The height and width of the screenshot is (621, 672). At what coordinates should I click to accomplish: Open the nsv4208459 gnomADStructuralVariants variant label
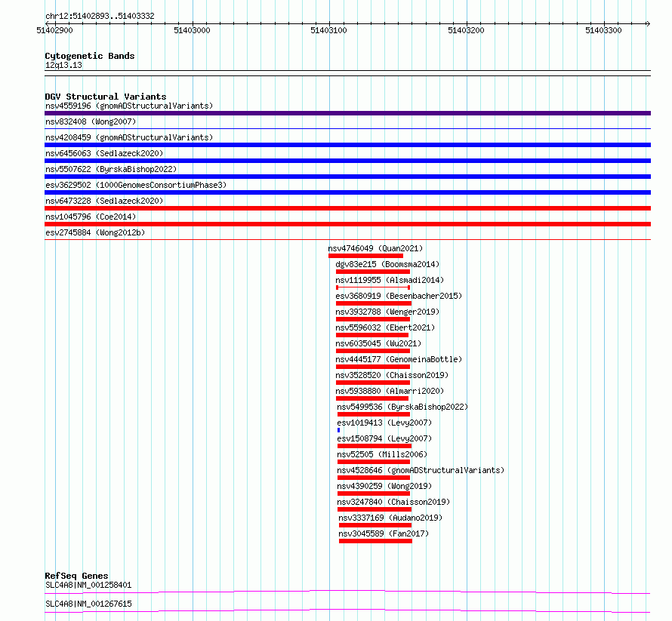click(x=129, y=137)
